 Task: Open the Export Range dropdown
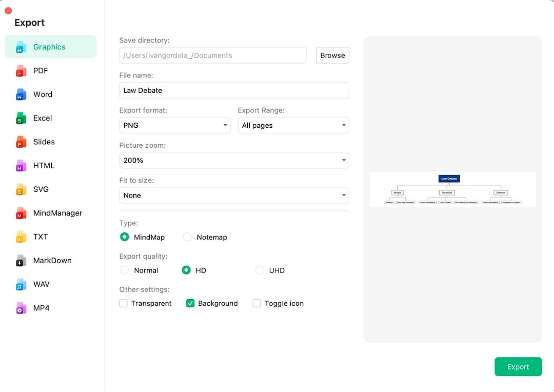point(293,125)
